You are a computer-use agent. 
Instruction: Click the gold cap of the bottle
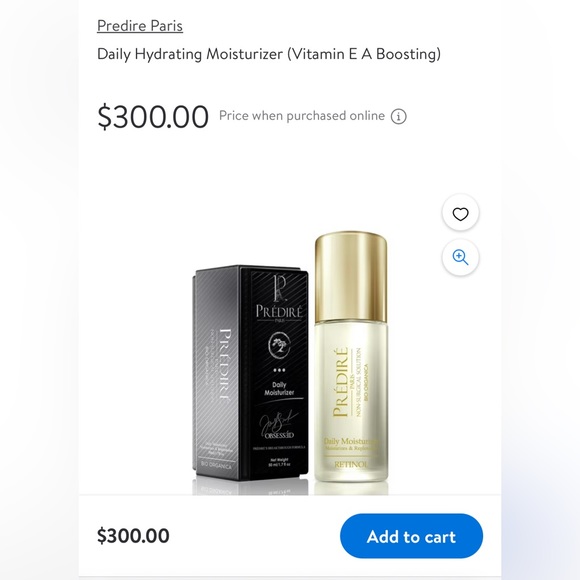pyautogui.click(x=351, y=277)
